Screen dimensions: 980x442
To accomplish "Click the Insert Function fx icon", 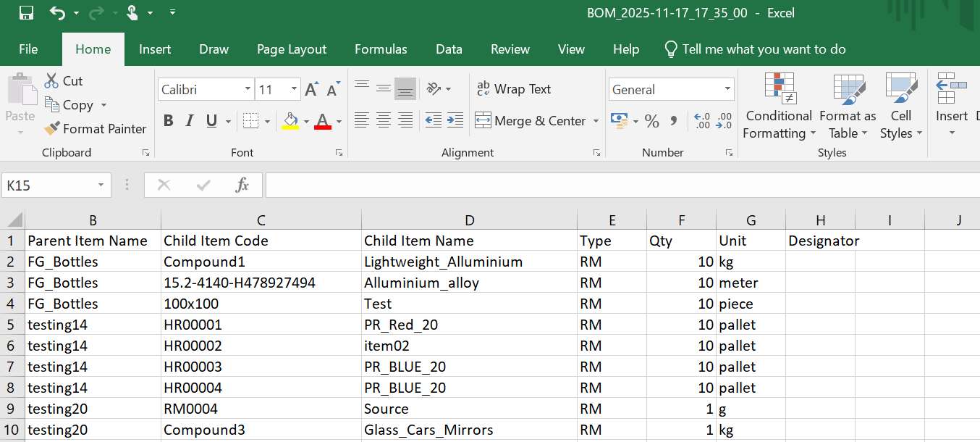I will pyautogui.click(x=242, y=185).
